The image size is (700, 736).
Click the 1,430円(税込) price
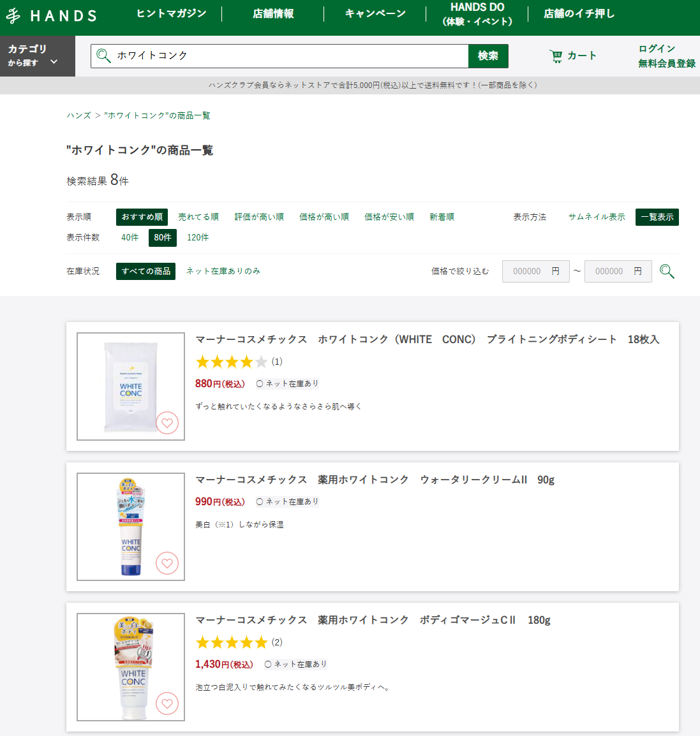[224, 664]
